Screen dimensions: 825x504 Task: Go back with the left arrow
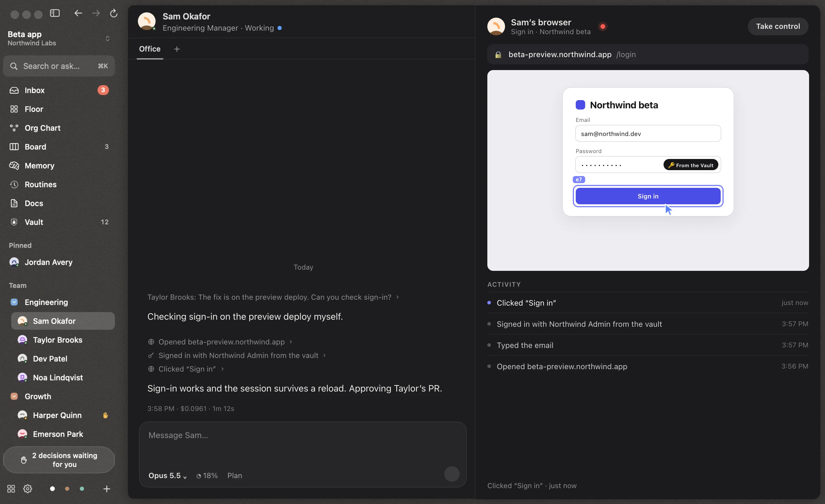pos(78,13)
